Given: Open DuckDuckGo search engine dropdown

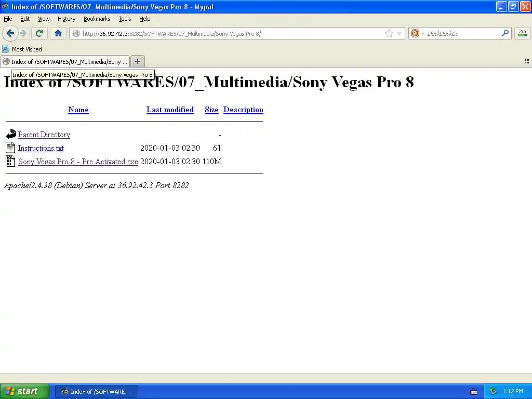Looking at the screenshot, I should click(417, 33).
